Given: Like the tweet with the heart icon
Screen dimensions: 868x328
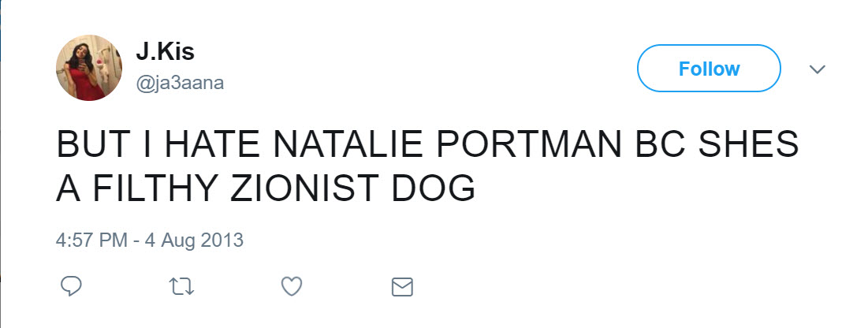Looking at the screenshot, I should pyautogui.click(x=292, y=286).
